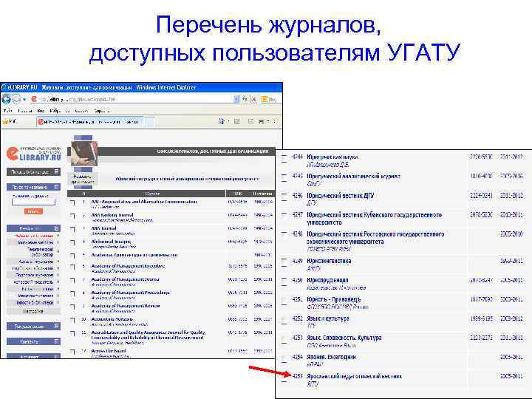Open the Справка menu in IE
Viewport: 532px width, 399px height.
(x=101, y=111)
